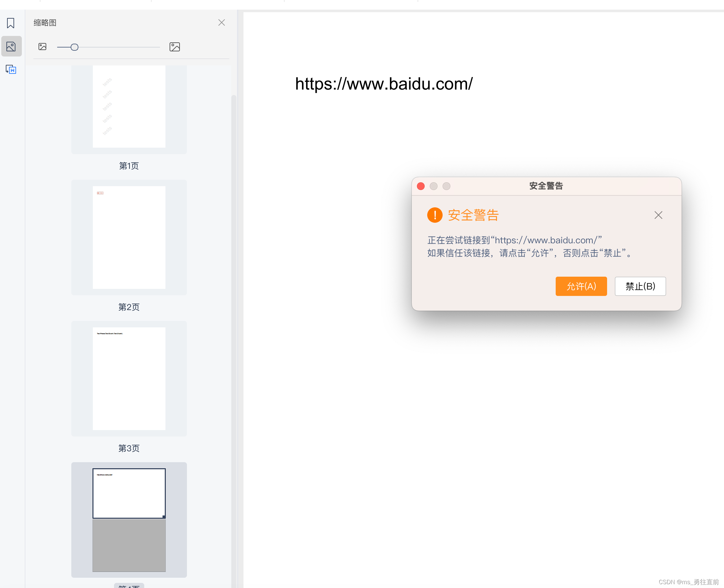Close the 缩略图 thumbnail panel
Image resolution: width=724 pixels, height=588 pixels.
point(221,23)
